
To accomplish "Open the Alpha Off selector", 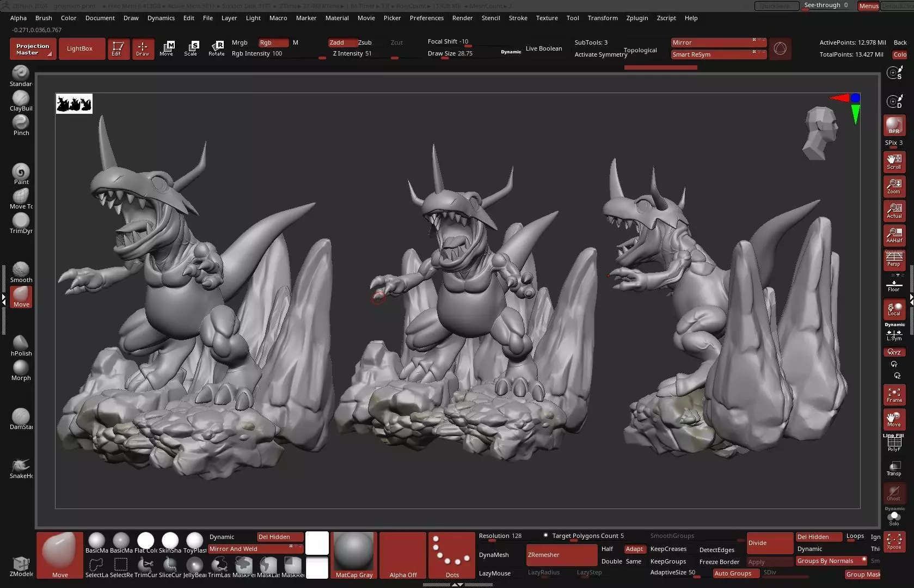I will pyautogui.click(x=403, y=555).
